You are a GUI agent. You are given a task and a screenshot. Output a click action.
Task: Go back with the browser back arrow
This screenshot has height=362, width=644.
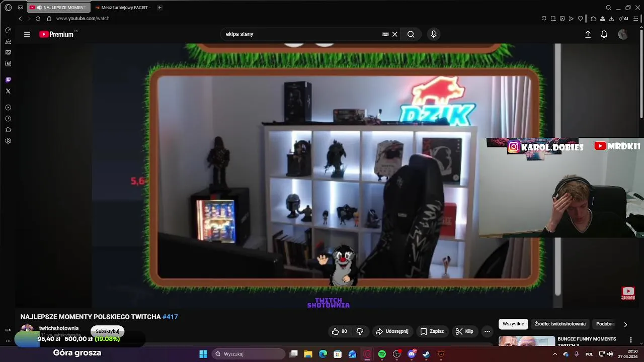click(20, 19)
